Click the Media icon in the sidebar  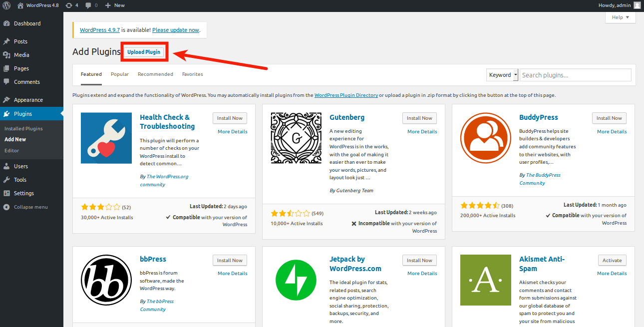(6, 55)
